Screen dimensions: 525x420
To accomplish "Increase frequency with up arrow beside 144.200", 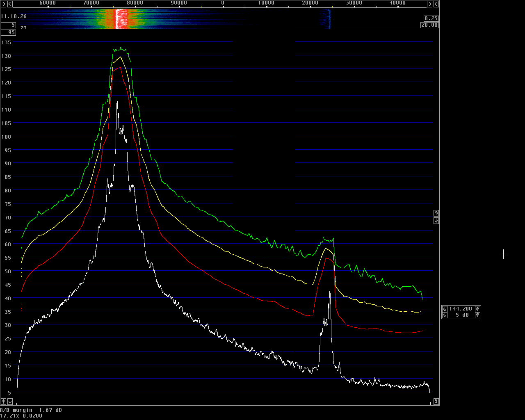I will coord(478,309).
